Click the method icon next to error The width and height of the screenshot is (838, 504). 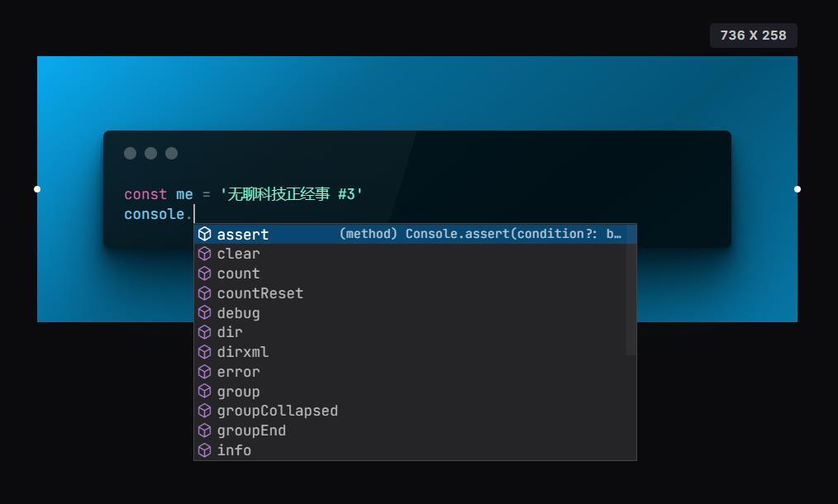(x=205, y=372)
